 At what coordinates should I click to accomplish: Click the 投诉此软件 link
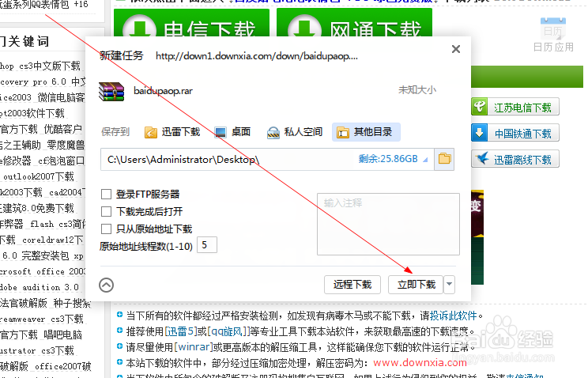pyautogui.click(x=453, y=316)
